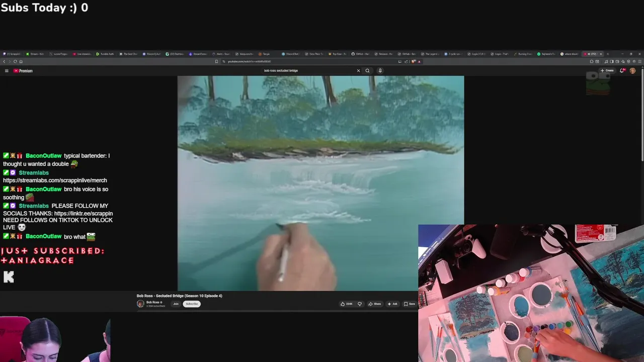
Task: Click the Bob Ross video player area
Action: coord(320,183)
